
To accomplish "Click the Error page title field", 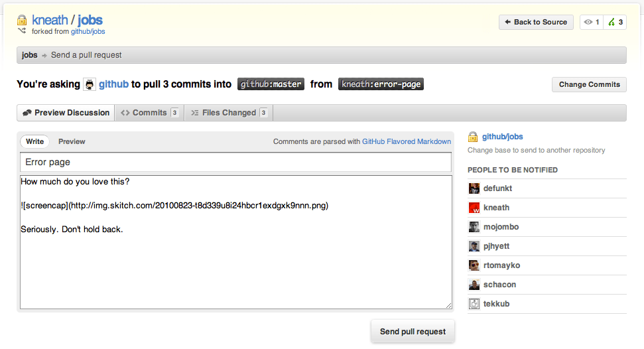I will click(235, 162).
